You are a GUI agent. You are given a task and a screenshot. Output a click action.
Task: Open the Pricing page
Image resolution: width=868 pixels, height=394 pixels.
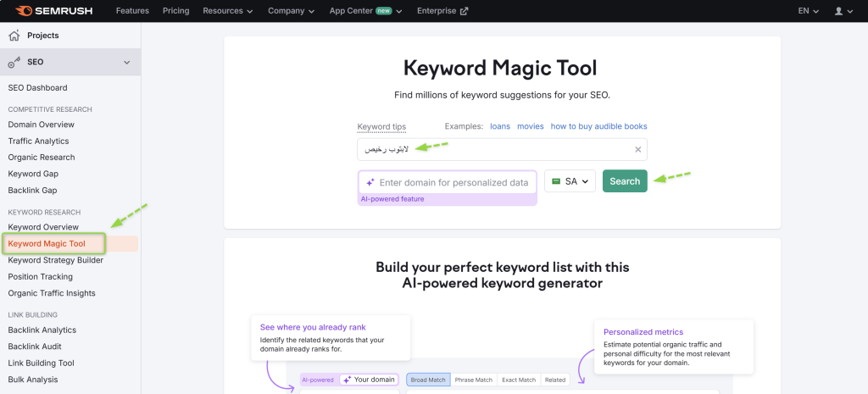[x=175, y=11]
